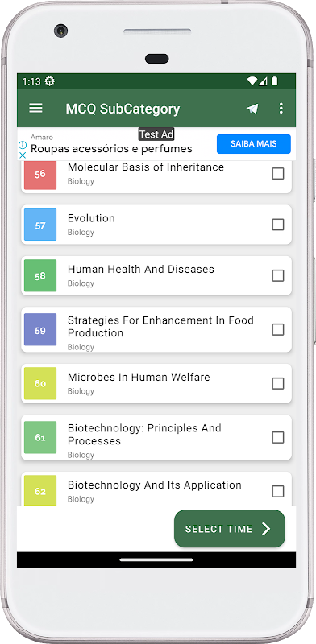The height and width of the screenshot is (644, 316).
Task: Open the Biotechnology: Principles And Processes item
Action: click(x=156, y=437)
